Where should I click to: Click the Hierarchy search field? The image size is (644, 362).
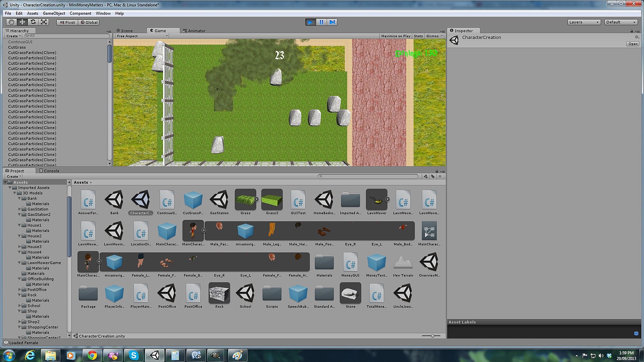click(67, 36)
